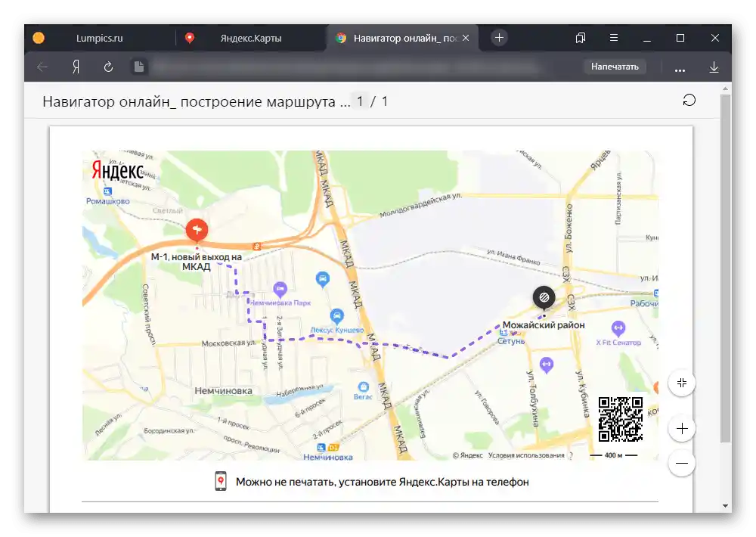Click the Немчиновка railway station icon
The height and width of the screenshot is (537, 756).
[321, 447]
